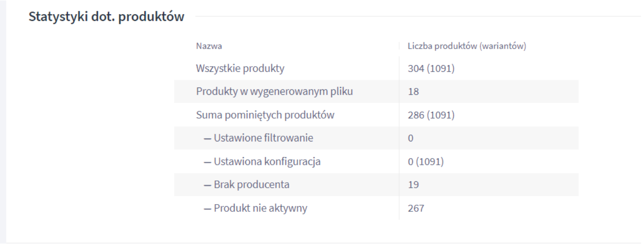The height and width of the screenshot is (244, 644).
Task: Click the Wszystkie produkty row label
Action: tap(240, 68)
